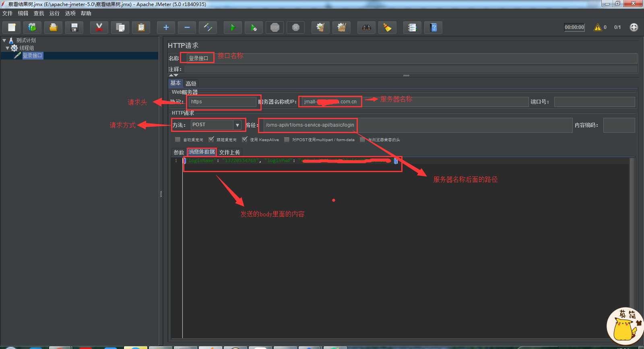Collapse all nodes with minus icon
The image size is (644, 349).
pyautogui.click(x=187, y=27)
